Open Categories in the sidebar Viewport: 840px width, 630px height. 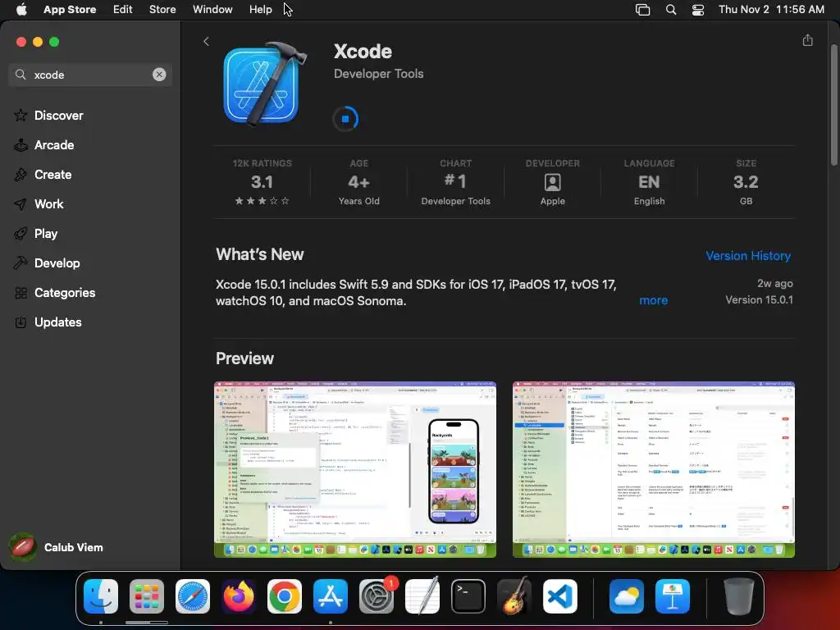64,292
